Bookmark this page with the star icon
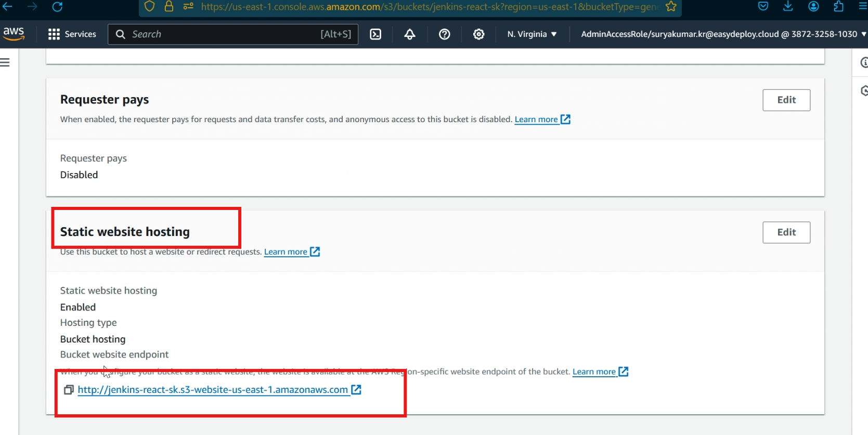This screenshot has width=868, height=435. pos(671,6)
